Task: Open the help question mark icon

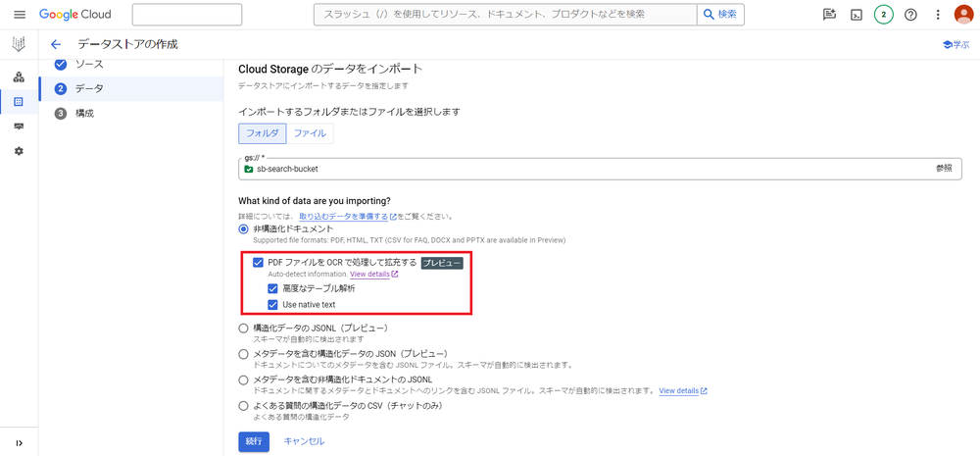Action: tap(910, 15)
